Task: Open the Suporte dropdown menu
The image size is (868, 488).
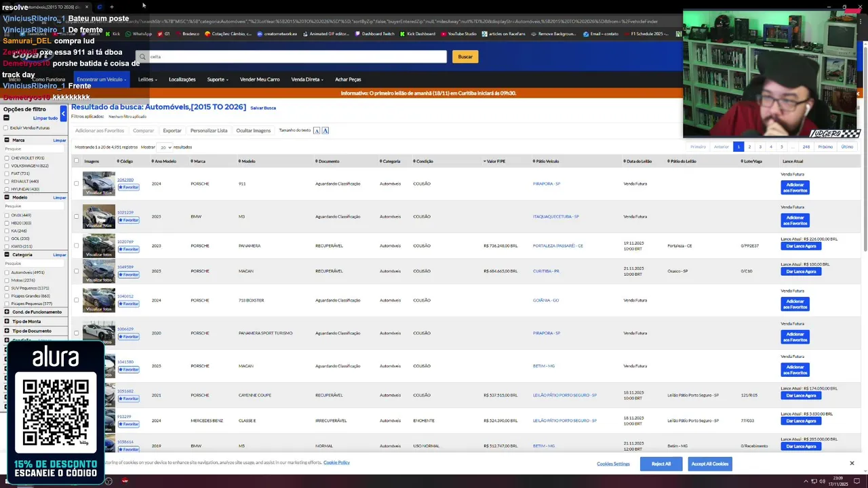Action: pyautogui.click(x=218, y=79)
